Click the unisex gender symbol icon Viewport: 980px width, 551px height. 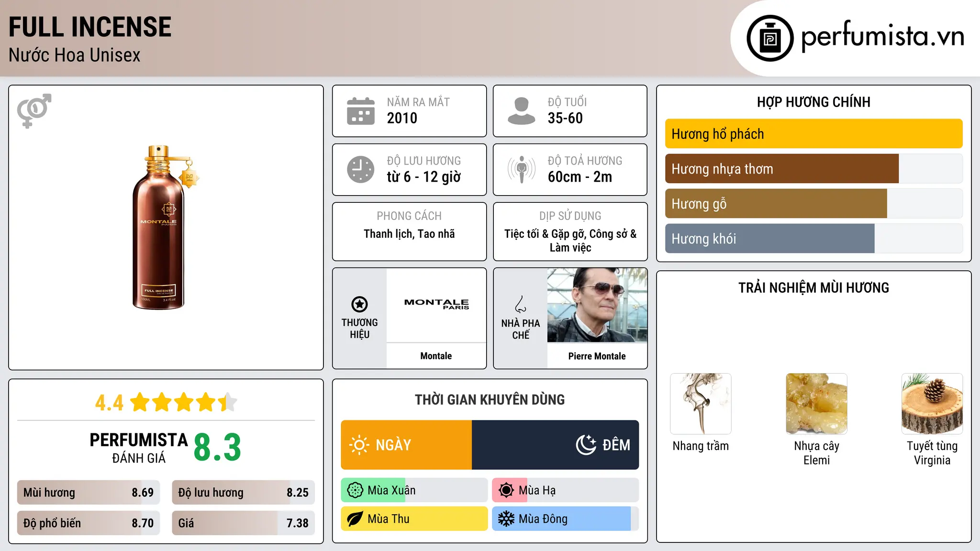coord(34,110)
